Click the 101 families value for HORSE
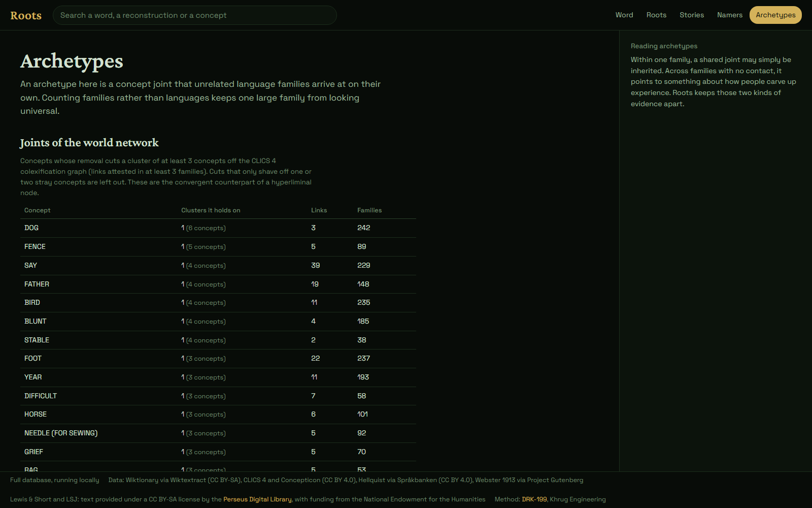The height and width of the screenshot is (508, 812). coord(363,414)
